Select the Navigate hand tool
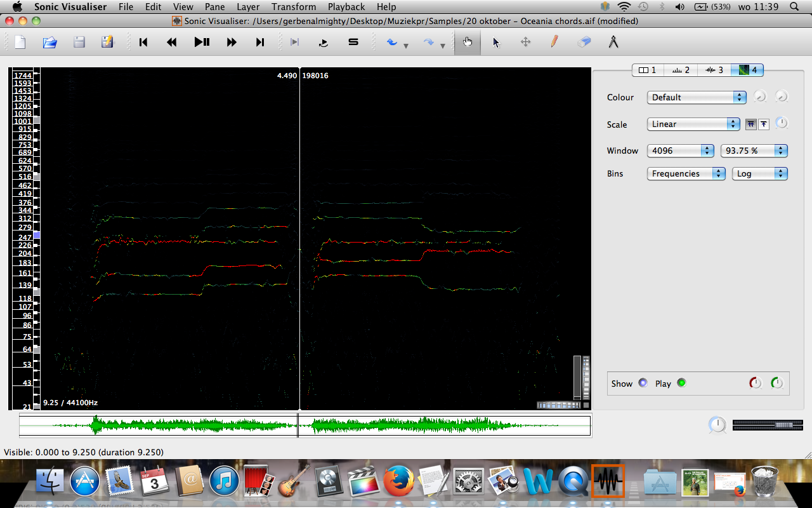This screenshot has width=812, height=508. click(468, 42)
